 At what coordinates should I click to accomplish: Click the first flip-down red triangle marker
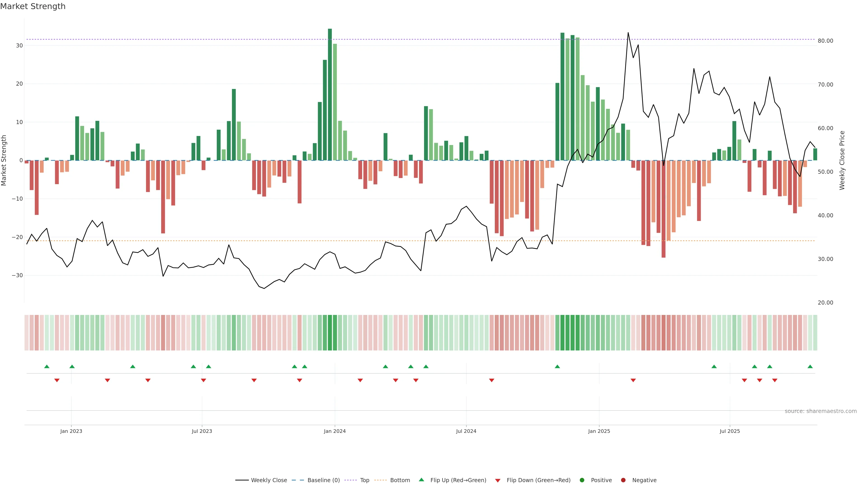click(x=57, y=380)
